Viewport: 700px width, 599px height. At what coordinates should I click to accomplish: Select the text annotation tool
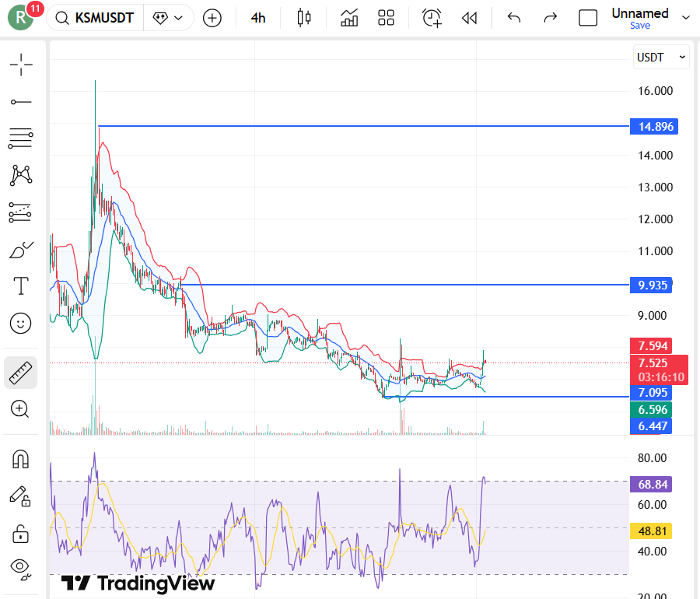[21, 286]
